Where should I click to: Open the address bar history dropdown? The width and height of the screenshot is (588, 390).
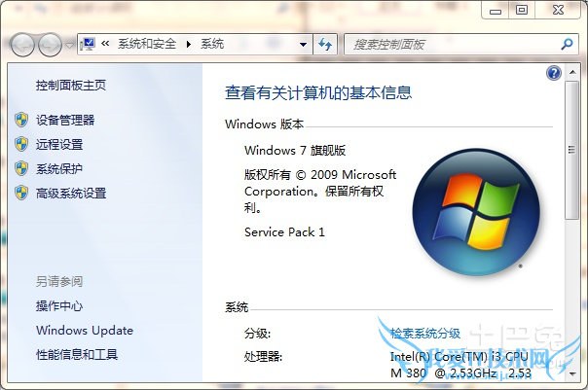coord(303,45)
